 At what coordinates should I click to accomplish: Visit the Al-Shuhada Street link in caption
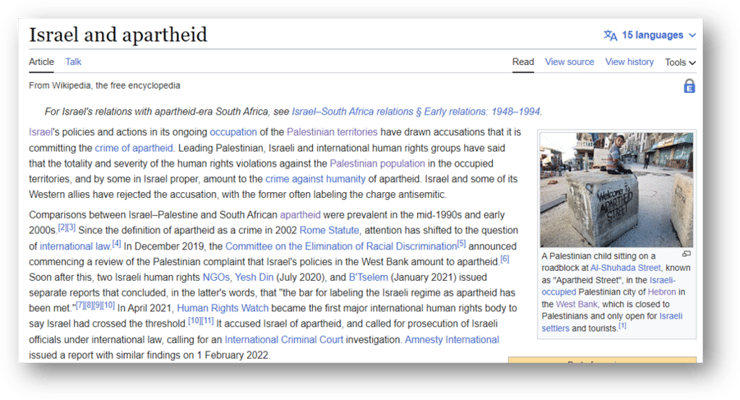(624, 268)
